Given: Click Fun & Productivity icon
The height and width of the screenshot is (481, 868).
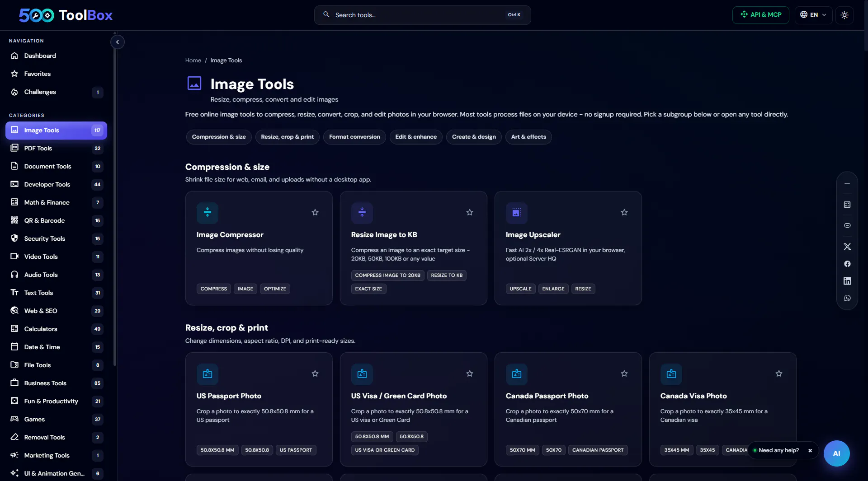Looking at the screenshot, I should pos(14,401).
